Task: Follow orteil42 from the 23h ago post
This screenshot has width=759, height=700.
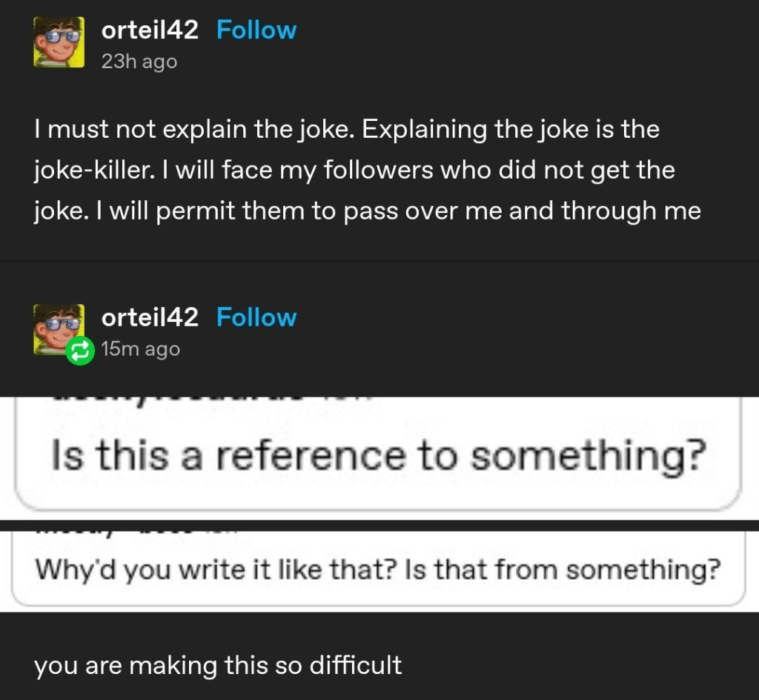Action: [256, 30]
